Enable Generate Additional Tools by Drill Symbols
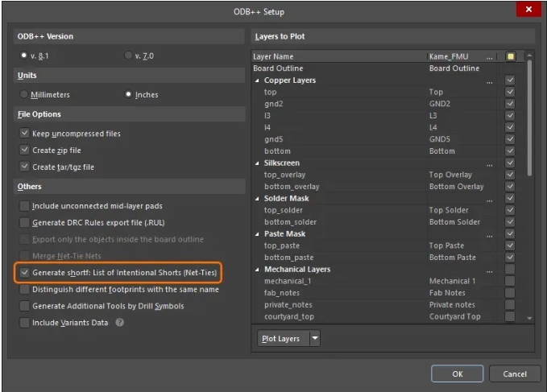 pos(24,306)
